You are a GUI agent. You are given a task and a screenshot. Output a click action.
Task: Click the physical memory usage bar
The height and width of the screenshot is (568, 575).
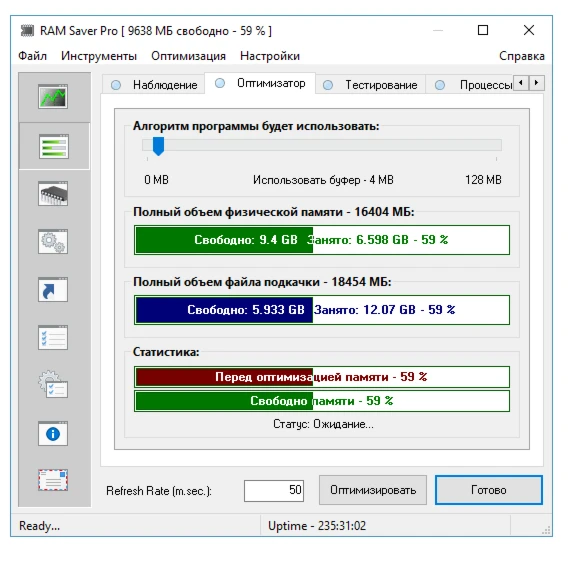click(x=322, y=240)
